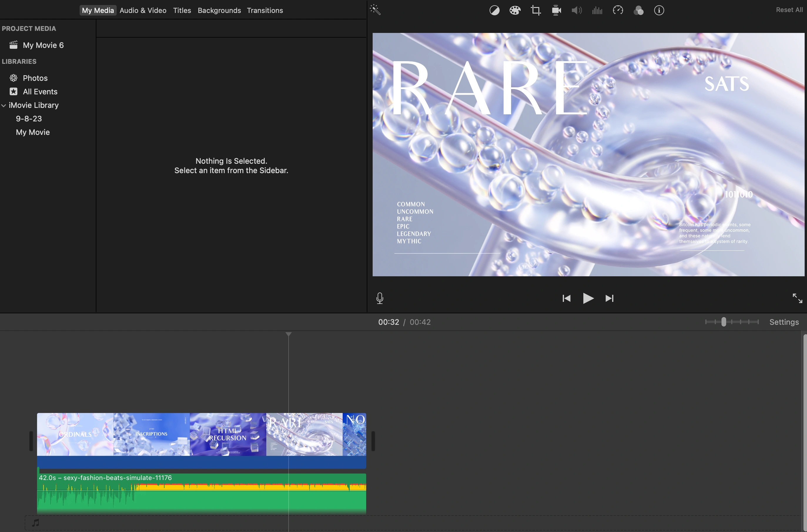Viewport: 807px width, 532px height.
Task: Open the Volume controls
Action: (576, 10)
